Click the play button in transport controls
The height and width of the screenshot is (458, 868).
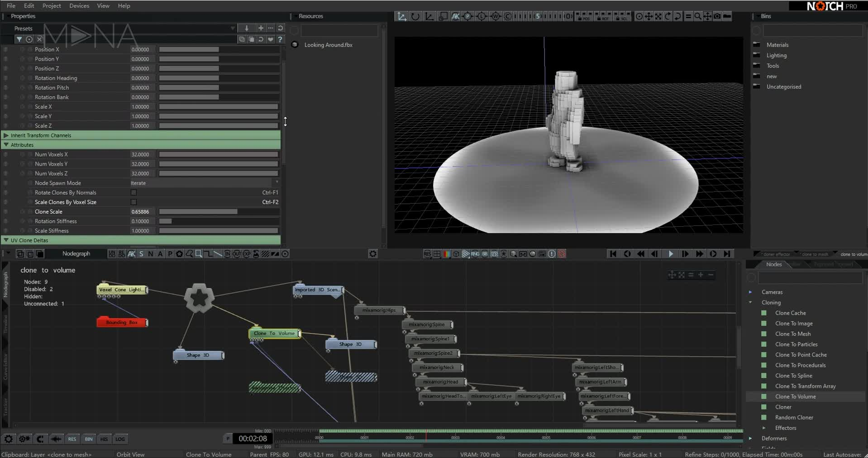click(x=670, y=254)
